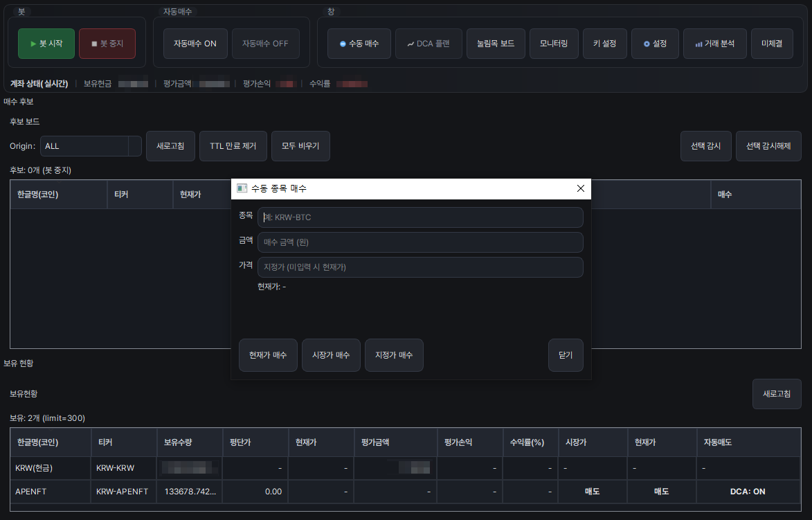Screen dimensions: 812x520
Task: Disable auto-buy with 자동매수 OFF
Action: (264, 42)
